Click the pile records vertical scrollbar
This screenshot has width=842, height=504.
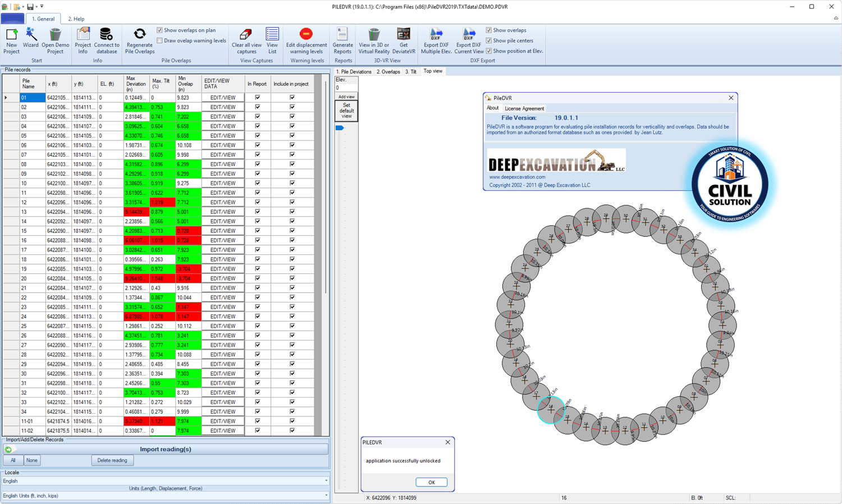pos(326,187)
